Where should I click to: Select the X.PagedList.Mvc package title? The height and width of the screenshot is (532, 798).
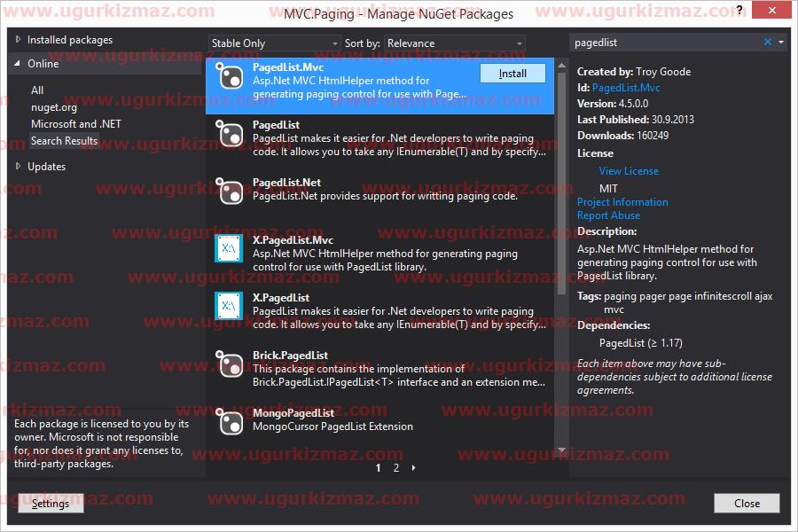293,239
